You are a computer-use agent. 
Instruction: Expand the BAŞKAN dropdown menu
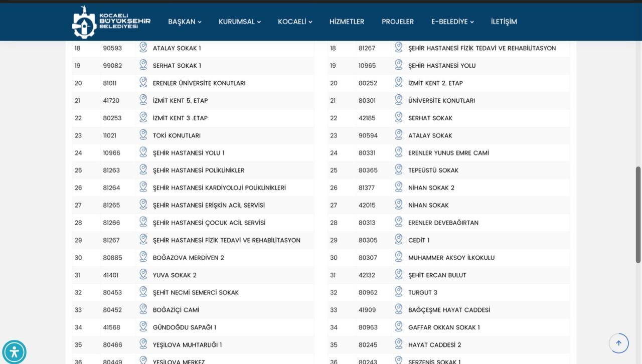(185, 22)
